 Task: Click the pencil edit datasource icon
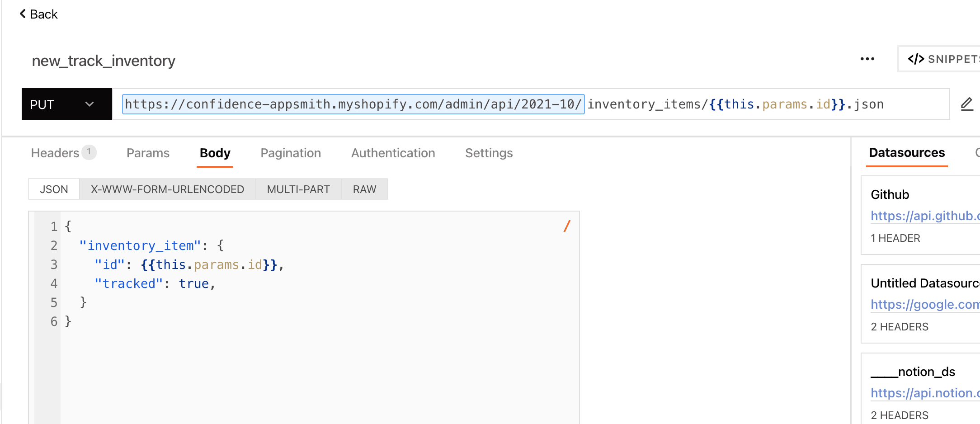click(x=966, y=104)
